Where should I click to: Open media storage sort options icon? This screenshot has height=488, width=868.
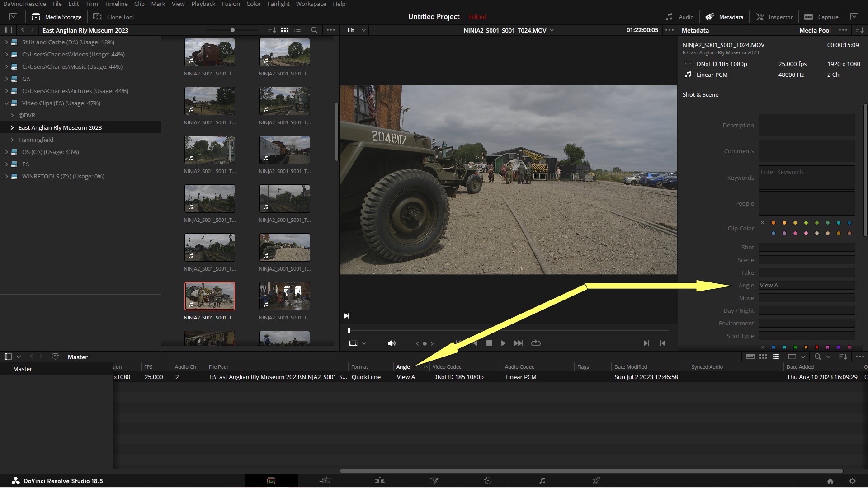point(272,30)
